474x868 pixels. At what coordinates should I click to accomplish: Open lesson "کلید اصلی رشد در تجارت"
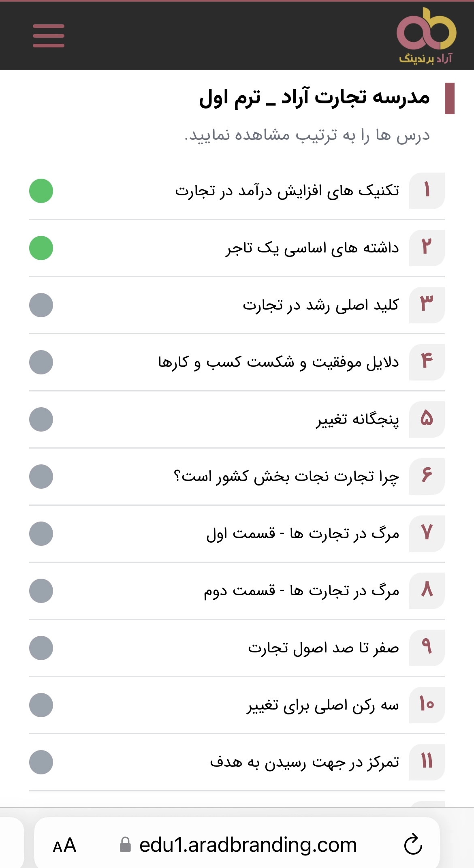coord(320,305)
